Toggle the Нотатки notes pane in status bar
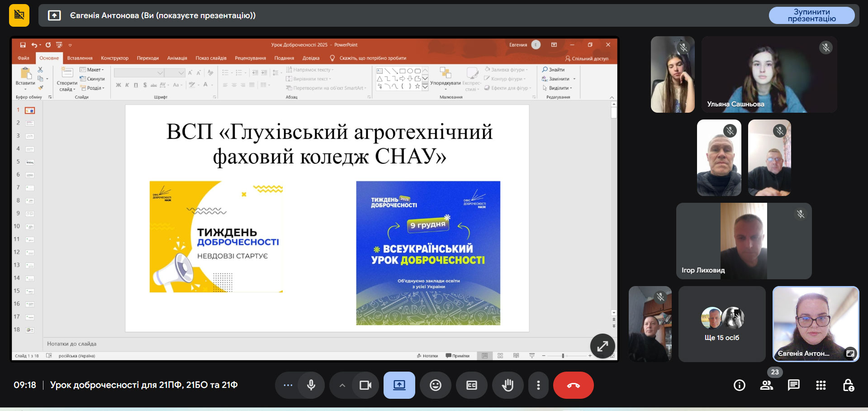Screen dimensions: 868x411 coord(427,356)
